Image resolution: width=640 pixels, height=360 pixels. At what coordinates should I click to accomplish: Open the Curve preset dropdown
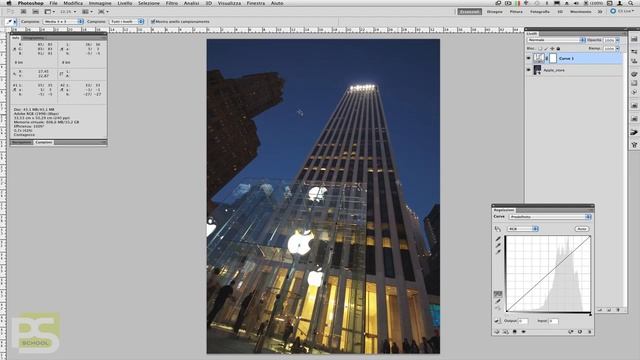point(550,217)
